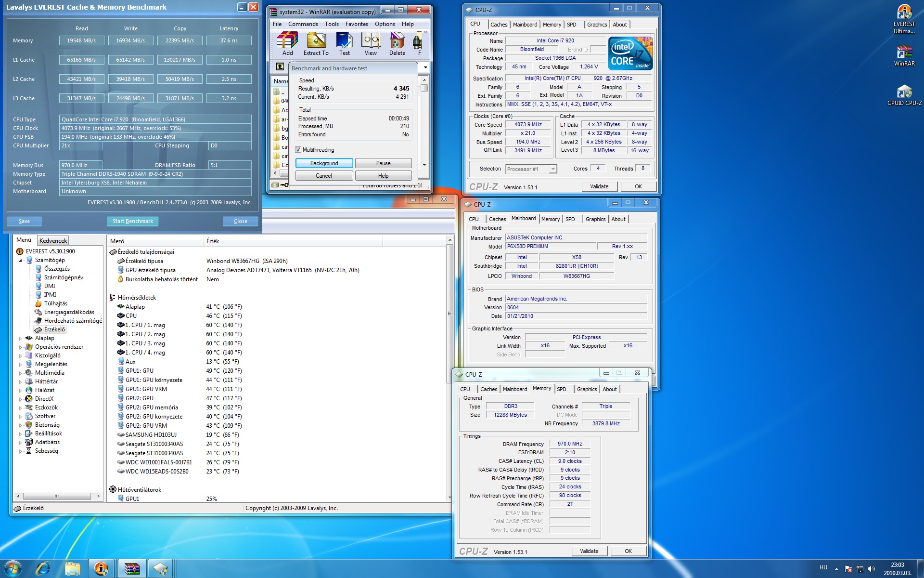The image size is (924, 578).
Task: Click Background in WinRAR benchmark dialog
Action: (x=324, y=163)
